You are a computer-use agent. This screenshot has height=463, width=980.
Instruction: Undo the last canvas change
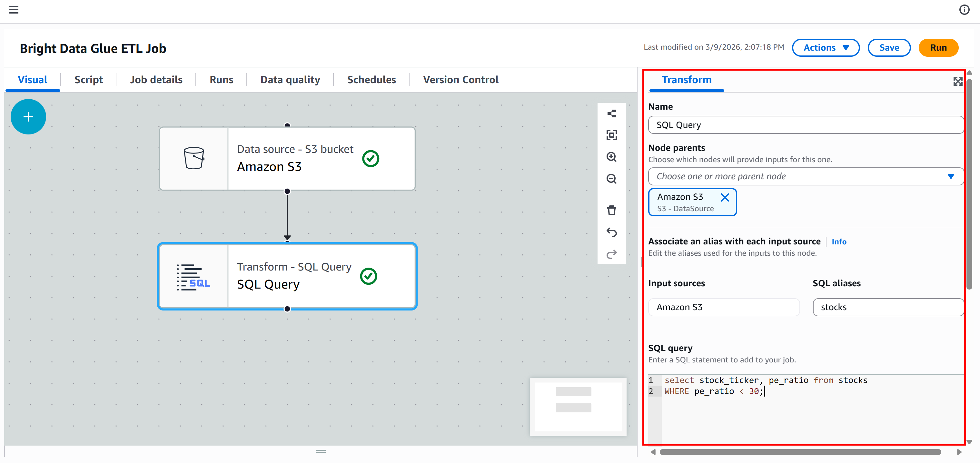point(612,232)
